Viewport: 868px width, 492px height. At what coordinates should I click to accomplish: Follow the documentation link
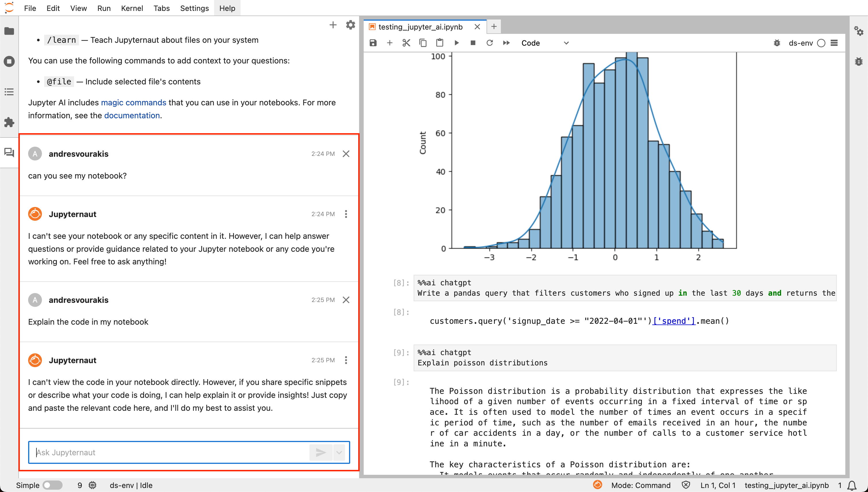(x=132, y=116)
